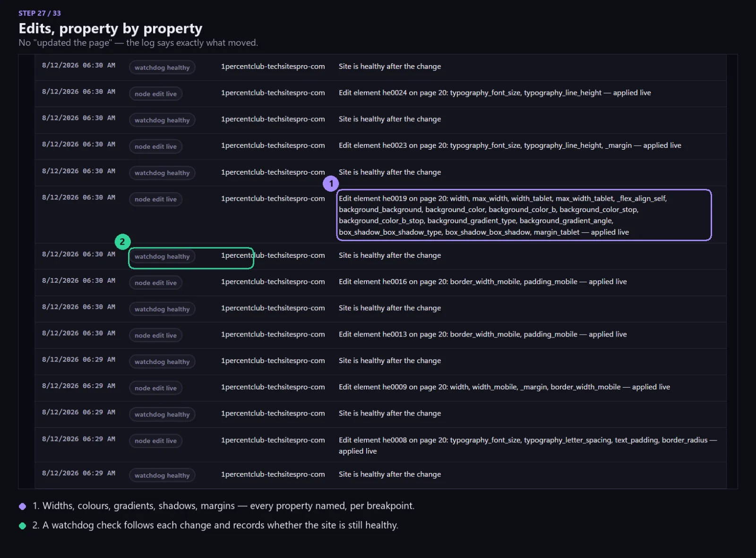Click the node edit live badge for element he0023
756x558 pixels.
(155, 146)
